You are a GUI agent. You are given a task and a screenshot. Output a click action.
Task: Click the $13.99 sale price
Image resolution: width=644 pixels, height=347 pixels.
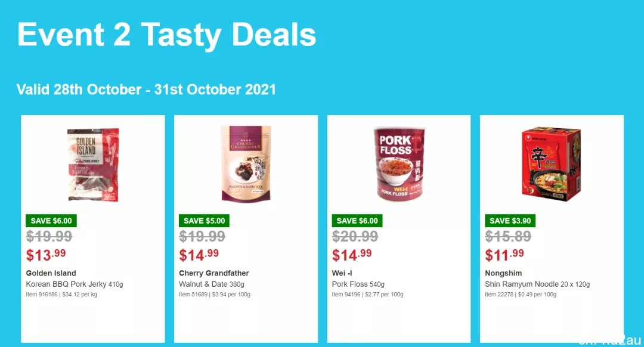coord(45,255)
